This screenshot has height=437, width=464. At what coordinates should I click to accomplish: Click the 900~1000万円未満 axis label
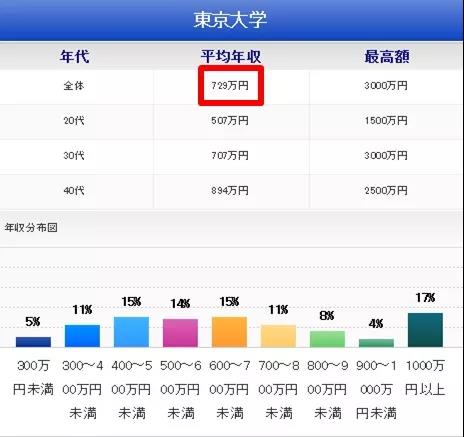pos(376,389)
